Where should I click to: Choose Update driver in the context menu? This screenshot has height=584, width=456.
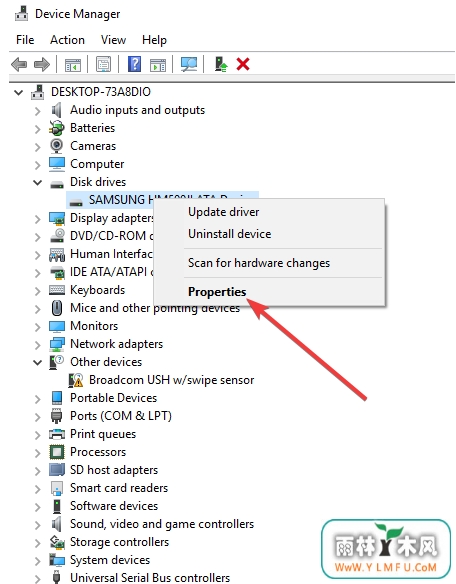(x=224, y=212)
